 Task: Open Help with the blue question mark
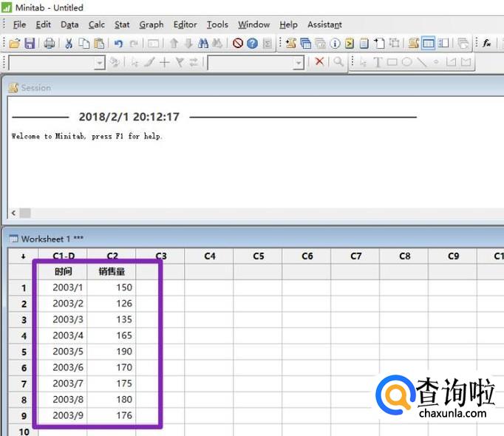click(x=252, y=43)
